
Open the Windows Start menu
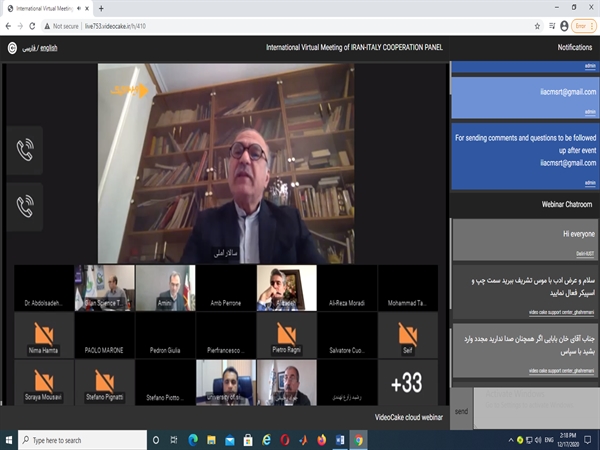tap(9, 440)
